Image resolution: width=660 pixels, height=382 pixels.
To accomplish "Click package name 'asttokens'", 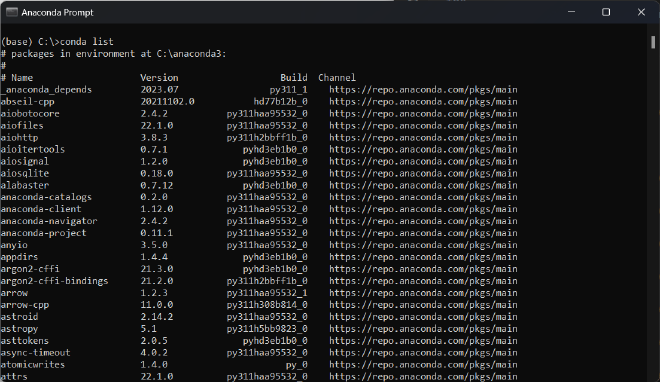I will 25,341.
